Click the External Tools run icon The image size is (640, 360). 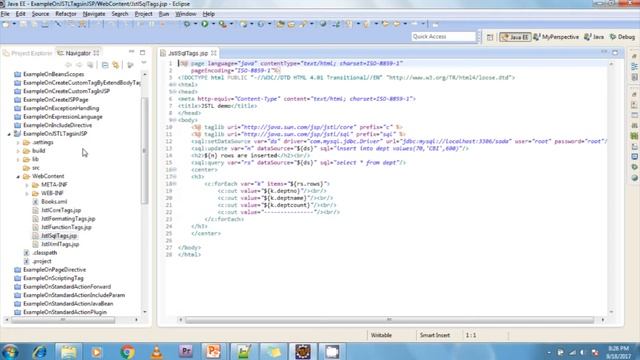click(223, 24)
